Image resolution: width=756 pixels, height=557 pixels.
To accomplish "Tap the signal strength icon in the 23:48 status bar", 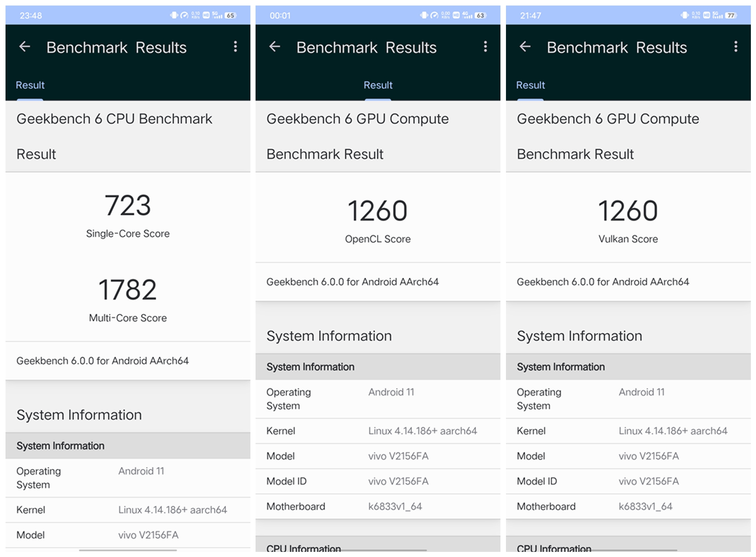I will pyautogui.click(x=218, y=15).
